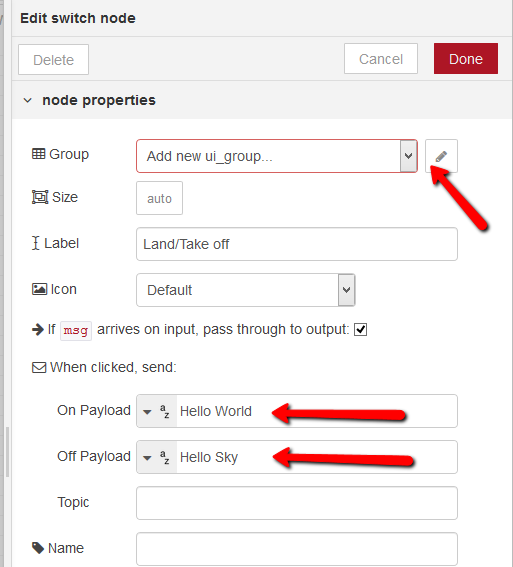
Task: Click the Name tag icon
Action: tap(38, 548)
